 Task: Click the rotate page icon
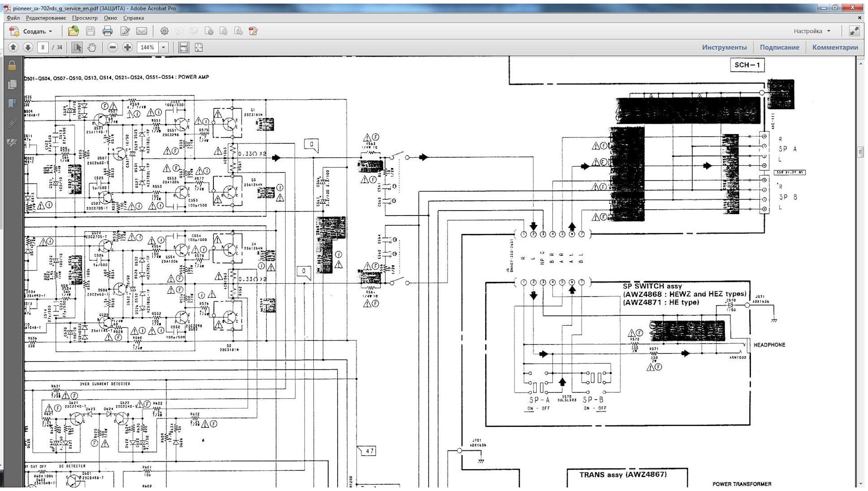coord(223,31)
